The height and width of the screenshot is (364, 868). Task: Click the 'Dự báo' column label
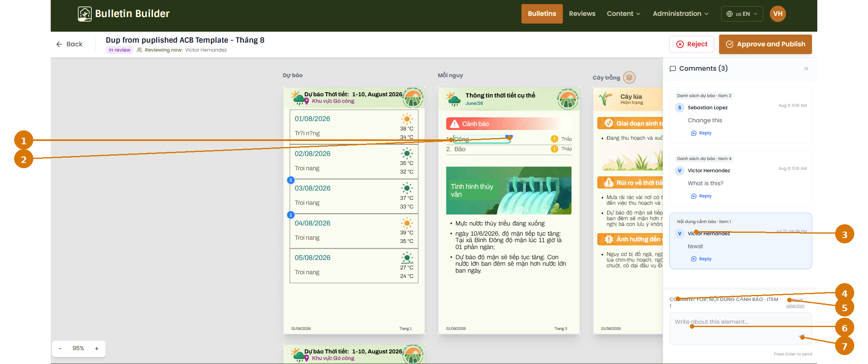tap(293, 75)
